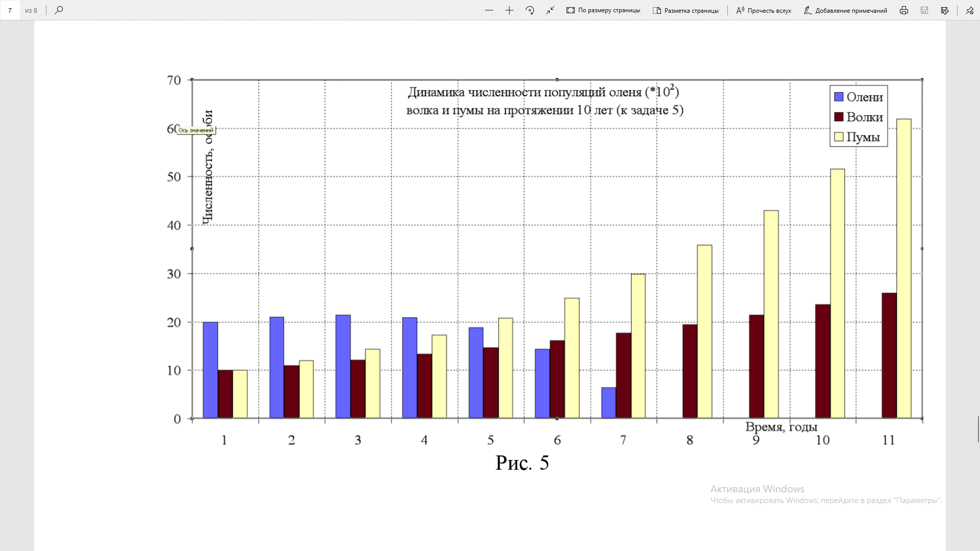
Task: Unpin the PDF toolbar
Action: point(969,10)
